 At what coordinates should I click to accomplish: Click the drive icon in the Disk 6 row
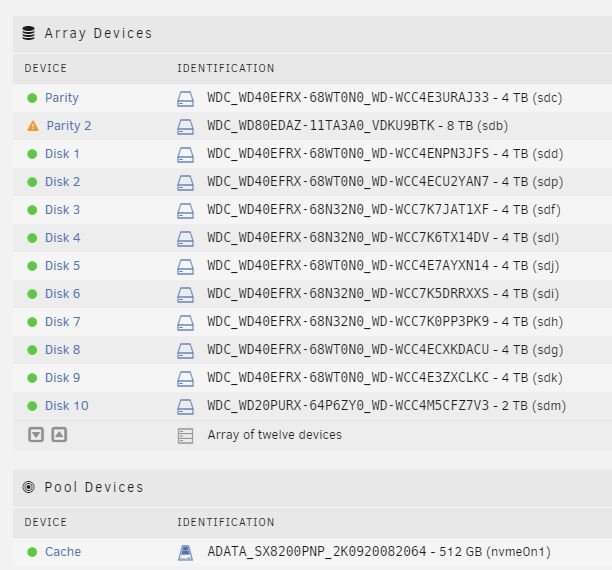185,295
